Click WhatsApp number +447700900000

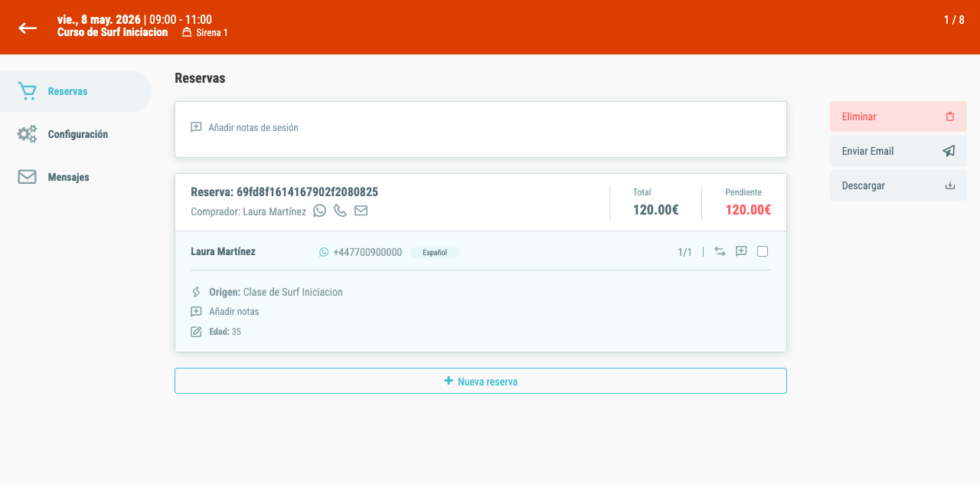pos(367,252)
